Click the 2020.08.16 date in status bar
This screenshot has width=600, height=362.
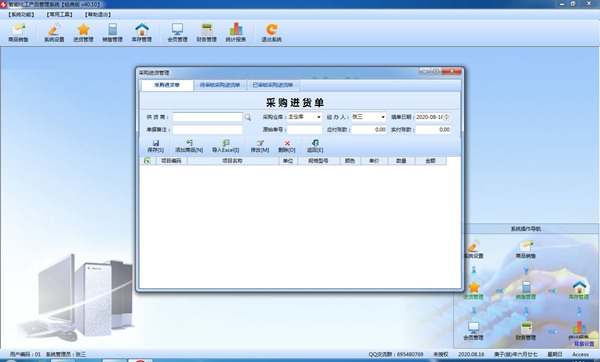pos(471,354)
